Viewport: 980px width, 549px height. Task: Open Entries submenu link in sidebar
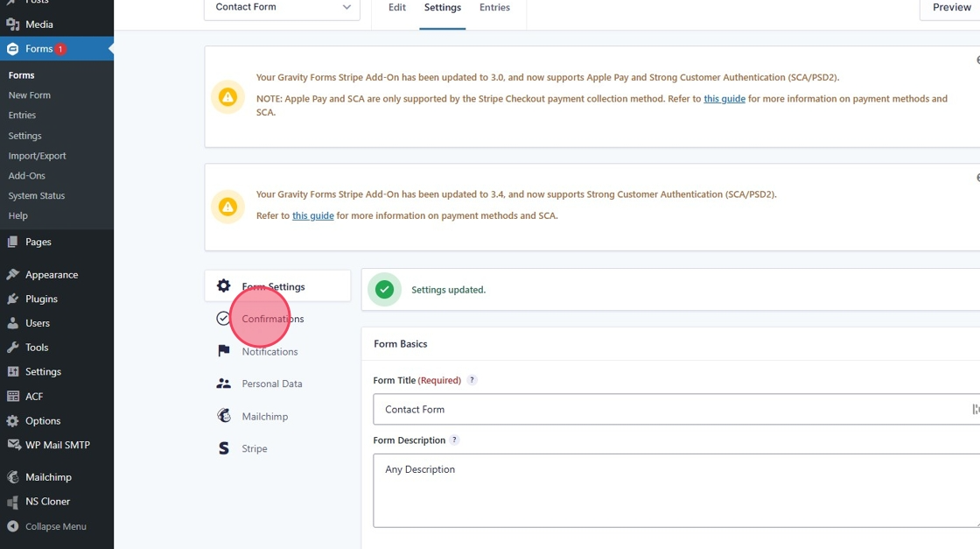tap(22, 115)
